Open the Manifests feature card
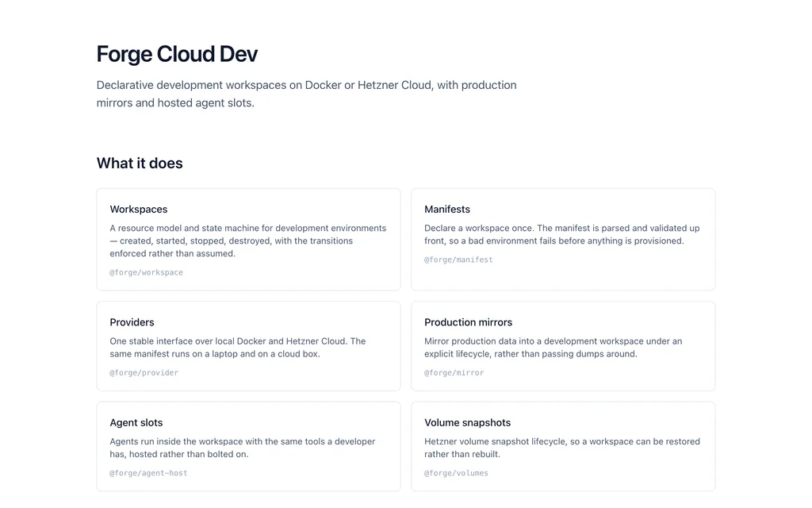 (563, 239)
